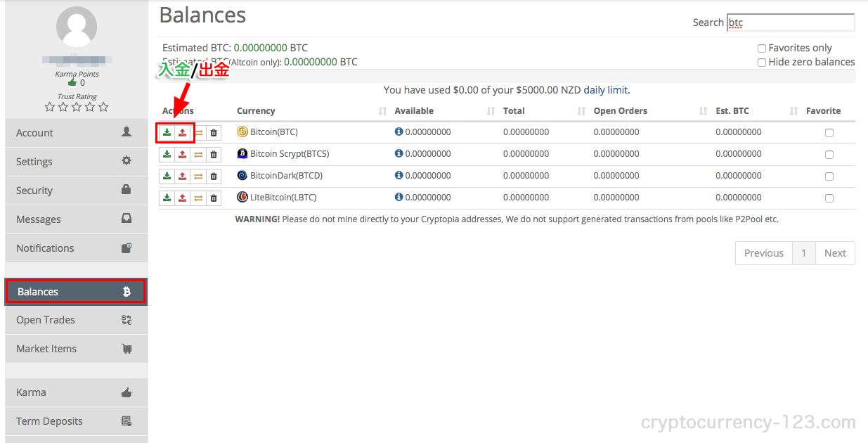This screenshot has width=868, height=443.
Task: Open deposit for BitcoinDark(BTCD)
Action: 167,176
